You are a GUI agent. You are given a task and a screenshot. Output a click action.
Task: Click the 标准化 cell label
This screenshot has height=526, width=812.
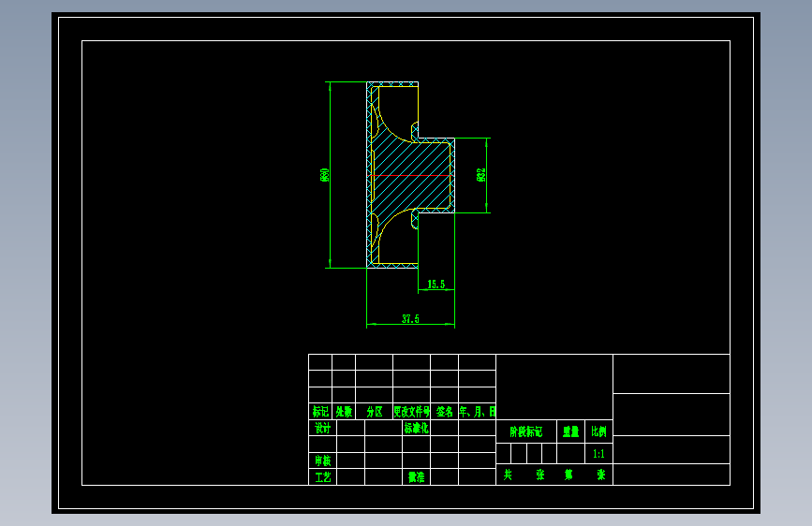(417, 428)
